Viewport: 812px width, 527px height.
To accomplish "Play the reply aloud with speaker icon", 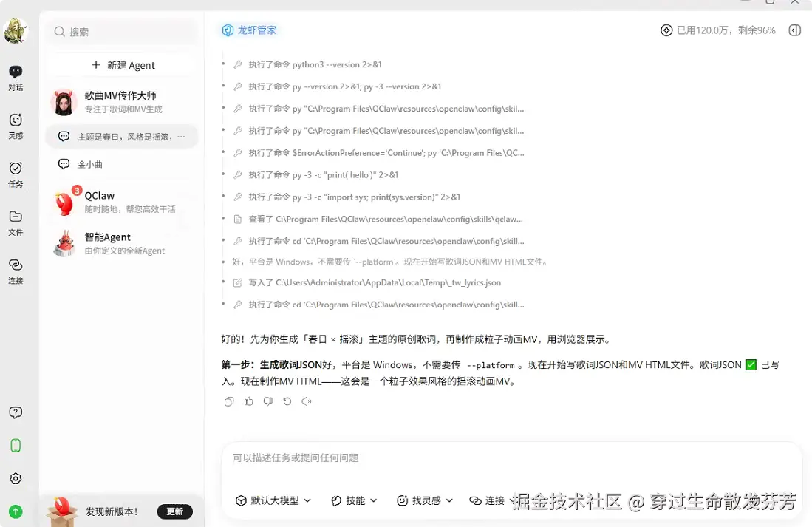I will coord(307,401).
